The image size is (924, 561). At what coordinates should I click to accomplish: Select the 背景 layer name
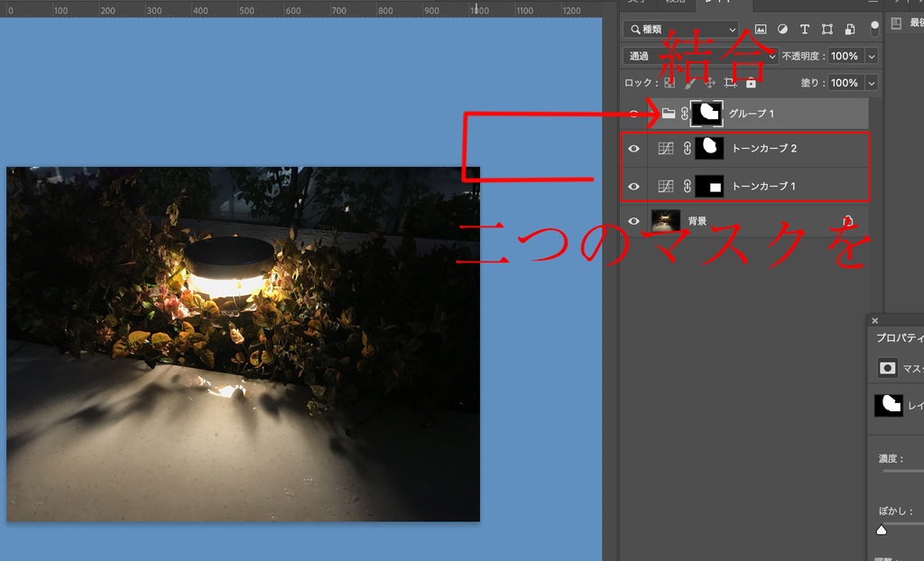pos(698,221)
